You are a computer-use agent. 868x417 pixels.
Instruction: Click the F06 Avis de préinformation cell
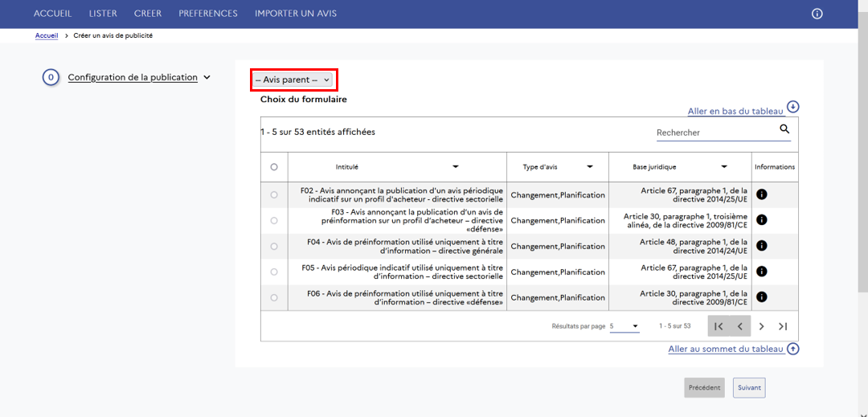point(397,297)
